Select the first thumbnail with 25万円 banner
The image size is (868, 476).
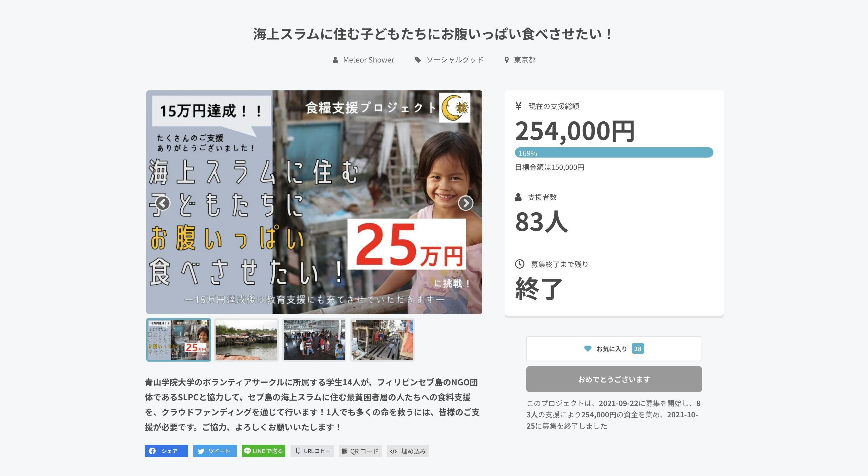pyautogui.click(x=179, y=340)
